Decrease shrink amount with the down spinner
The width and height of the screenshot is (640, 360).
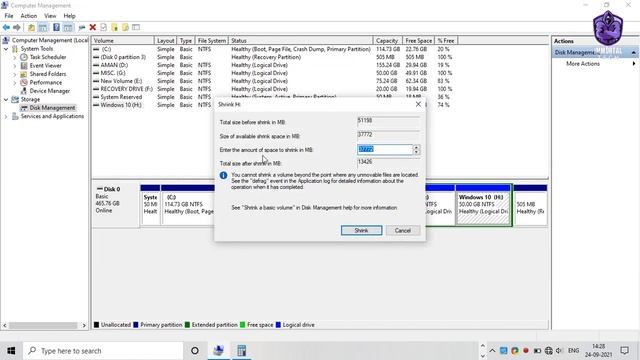tap(416, 152)
